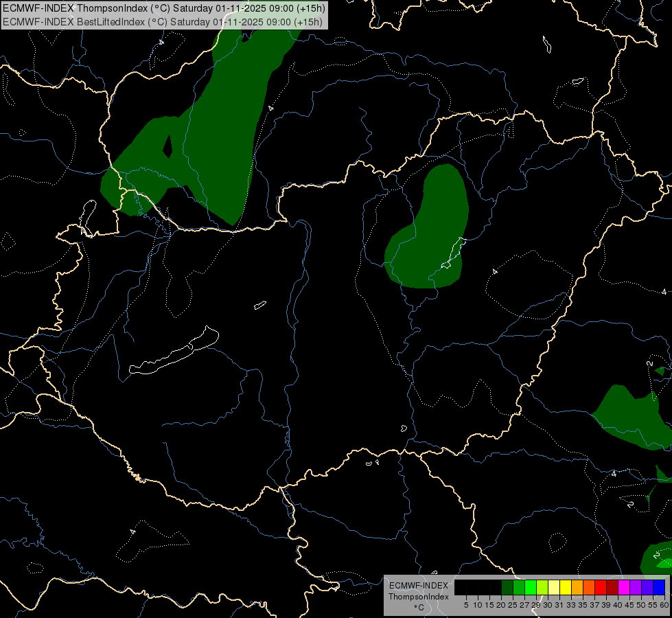Click the legend's °C unit label
672x618 pixels.
click(419, 608)
